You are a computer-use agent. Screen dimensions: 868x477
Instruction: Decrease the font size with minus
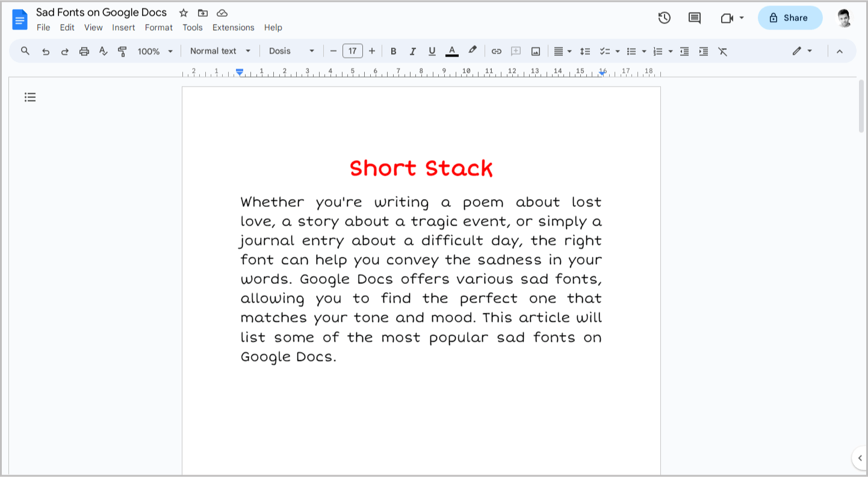point(333,51)
